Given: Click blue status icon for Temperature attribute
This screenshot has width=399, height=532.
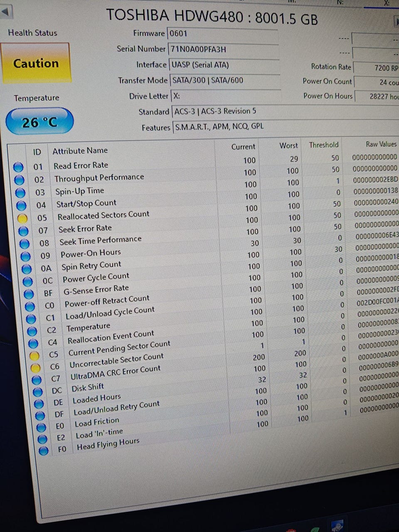Looking at the screenshot, I should [x=32, y=331].
